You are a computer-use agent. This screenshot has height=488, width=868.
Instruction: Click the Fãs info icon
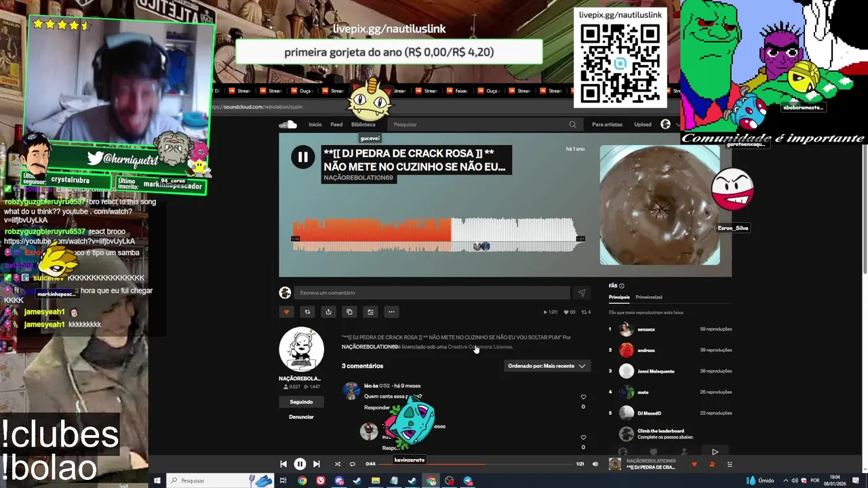pos(622,286)
